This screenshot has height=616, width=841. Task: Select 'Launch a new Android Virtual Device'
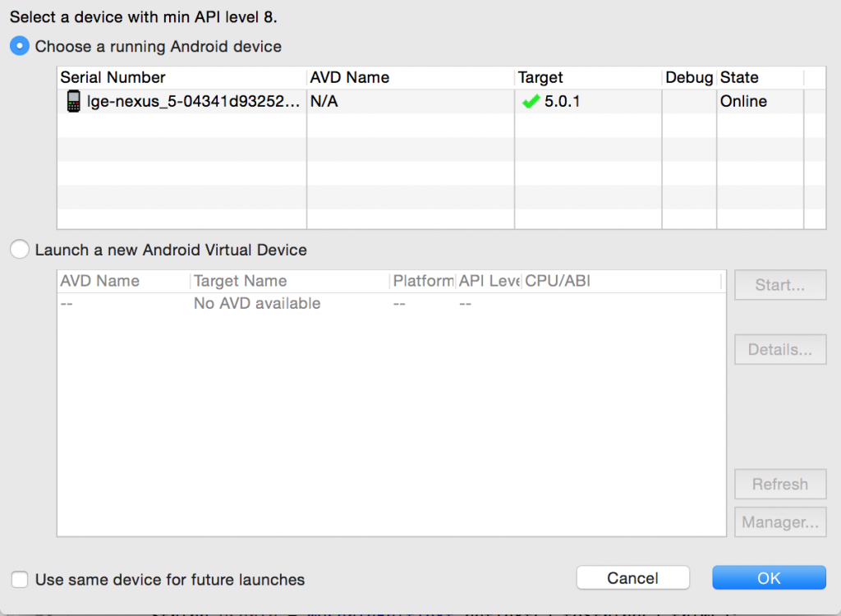click(20, 251)
